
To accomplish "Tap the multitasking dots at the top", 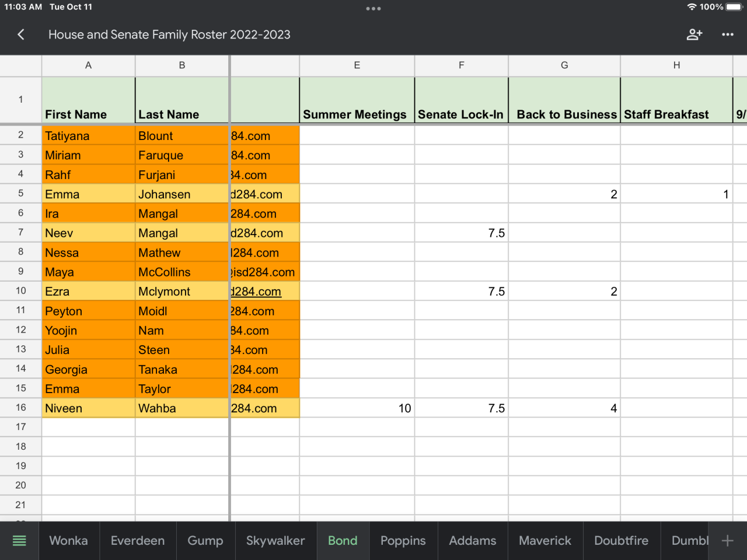I will click(373, 9).
